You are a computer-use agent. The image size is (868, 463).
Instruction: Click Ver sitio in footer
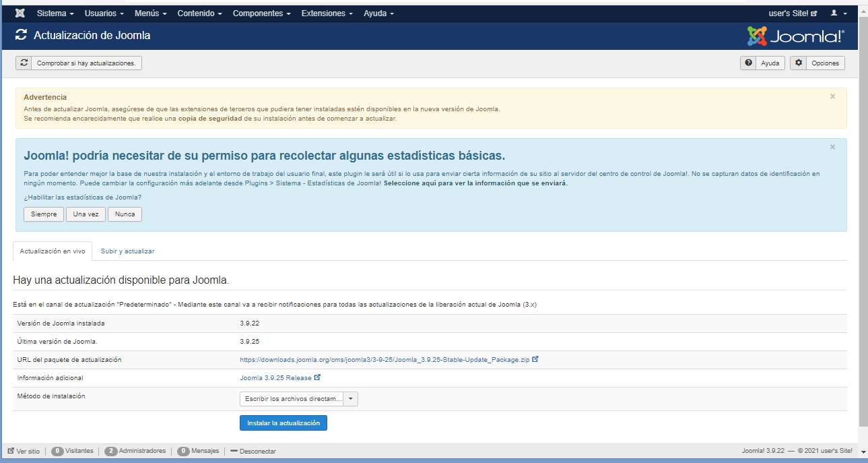[x=24, y=451]
